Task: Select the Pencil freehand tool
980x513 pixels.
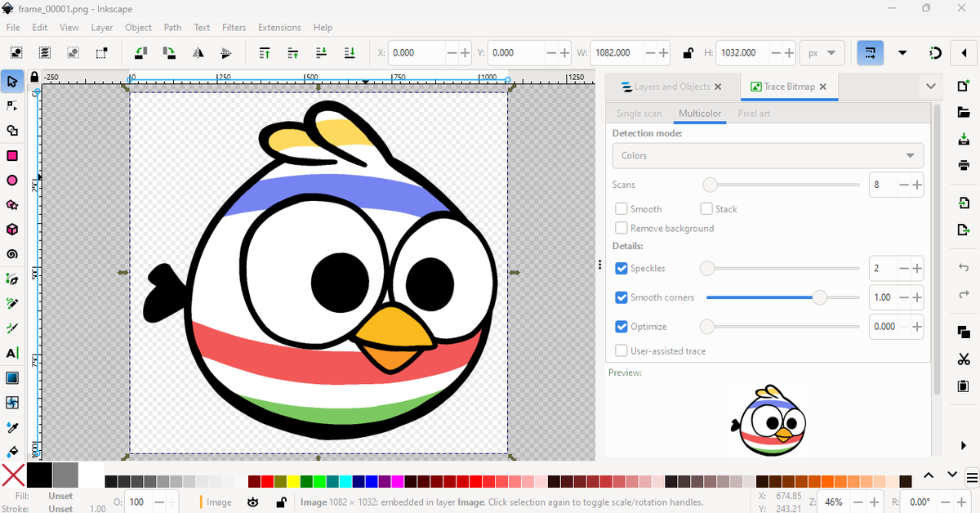Action: click(12, 304)
